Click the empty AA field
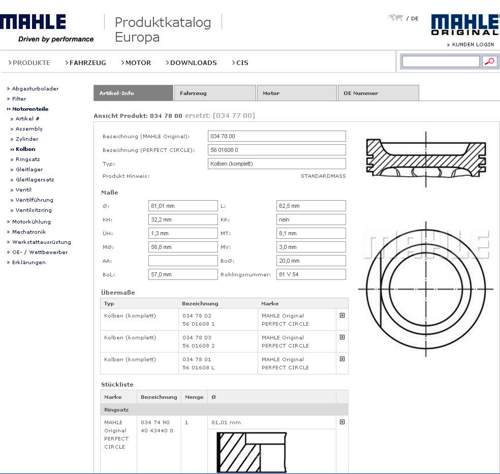The width and height of the screenshot is (500, 474). [x=183, y=261]
